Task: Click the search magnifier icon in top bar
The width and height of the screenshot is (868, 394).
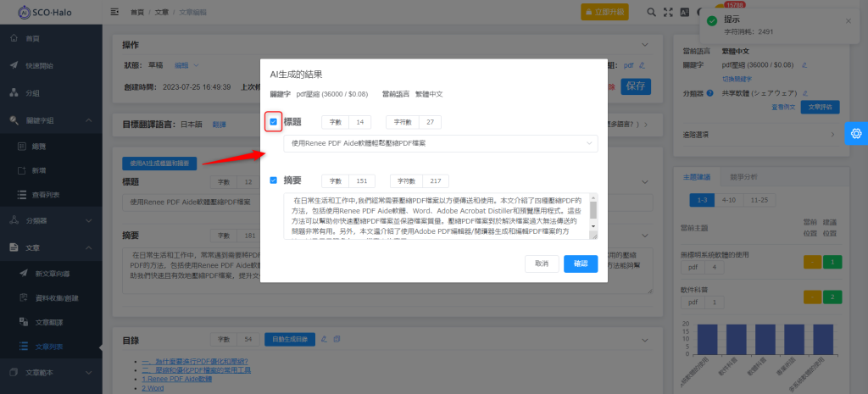Action: (x=652, y=12)
